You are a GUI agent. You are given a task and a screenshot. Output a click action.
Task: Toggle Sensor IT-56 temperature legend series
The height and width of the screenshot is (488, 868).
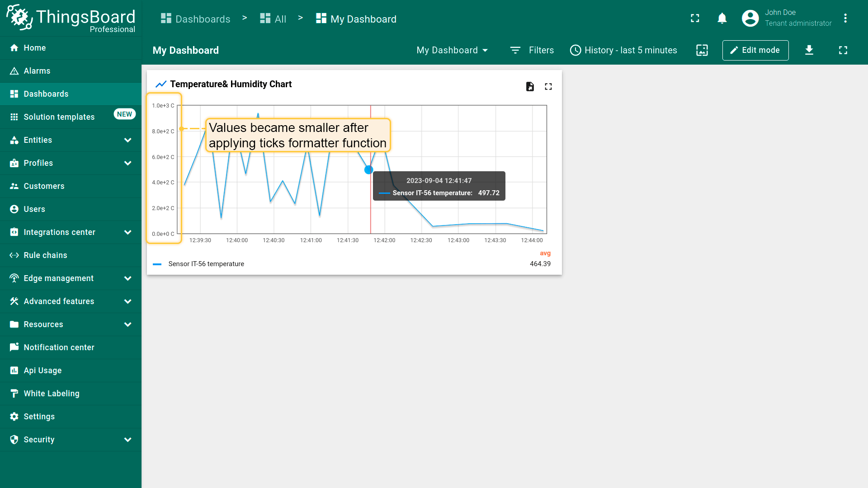[x=206, y=264]
